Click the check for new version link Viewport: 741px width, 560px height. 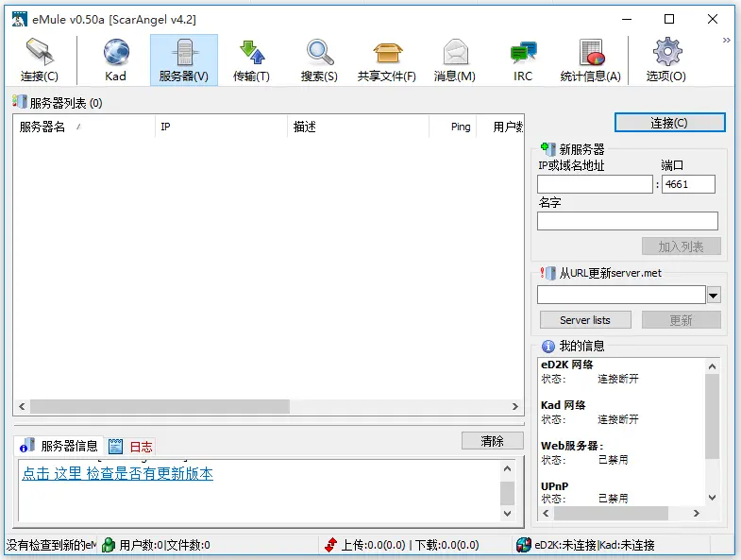pyautogui.click(x=118, y=473)
